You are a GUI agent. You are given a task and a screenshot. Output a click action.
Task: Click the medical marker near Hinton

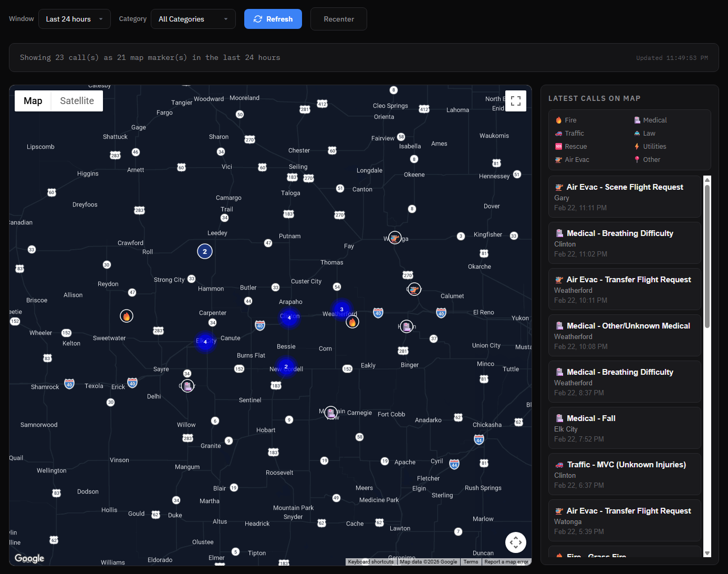point(406,326)
